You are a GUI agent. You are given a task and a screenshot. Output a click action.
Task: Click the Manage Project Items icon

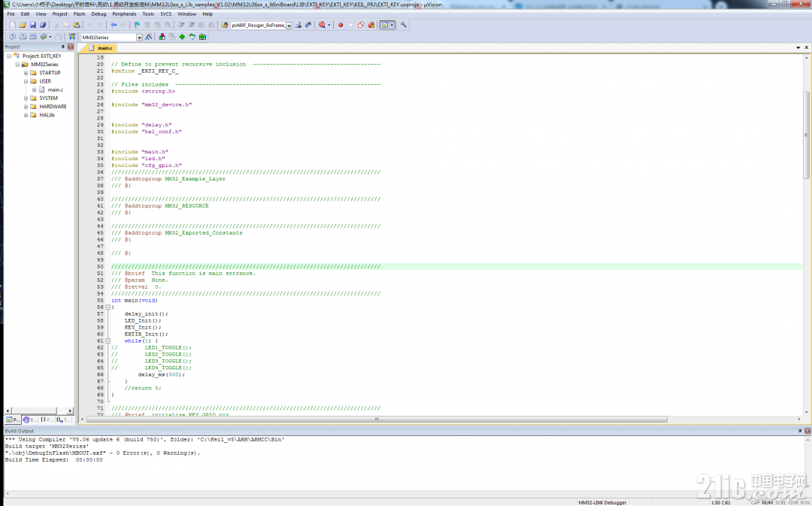tap(162, 37)
